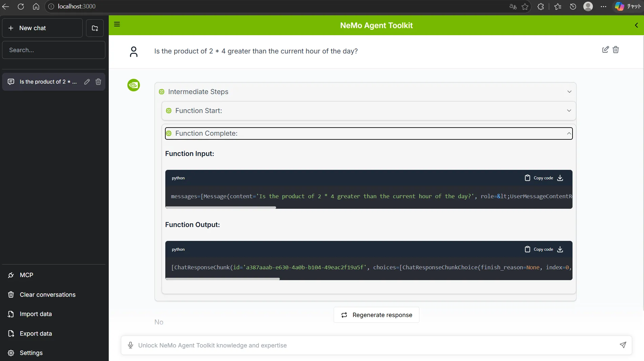
Task: Start a New chat
Action: click(x=42, y=28)
